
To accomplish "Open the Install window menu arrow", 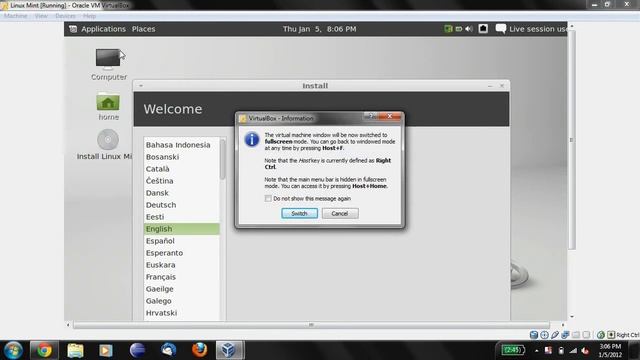I will [141, 86].
